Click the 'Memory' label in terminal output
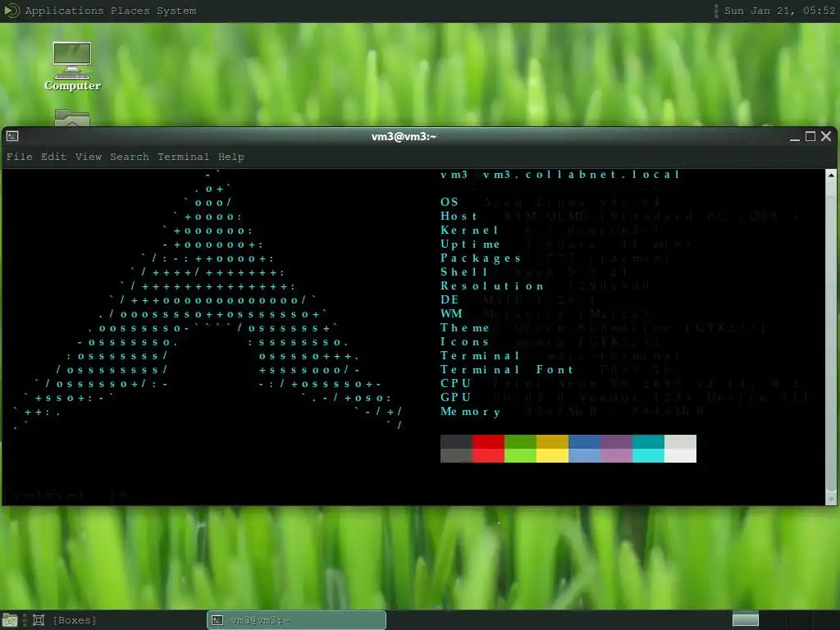The image size is (840, 630). tap(470, 412)
